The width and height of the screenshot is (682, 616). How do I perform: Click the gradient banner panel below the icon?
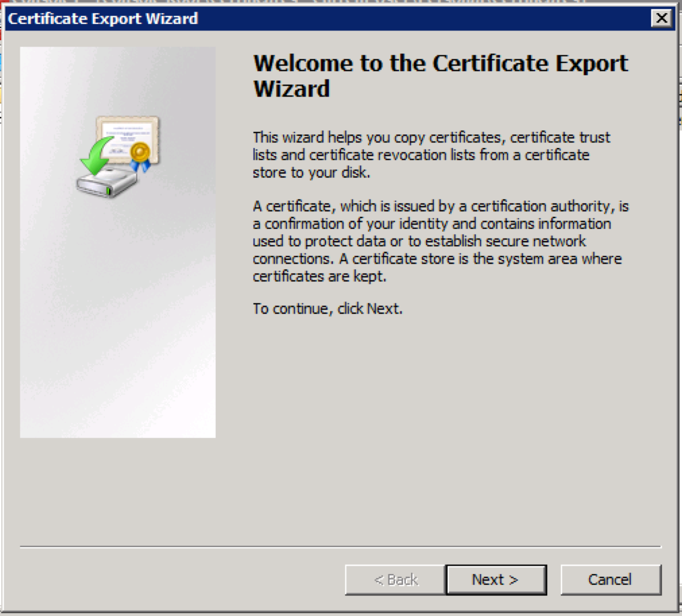pyautogui.click(x=117, y=330)
